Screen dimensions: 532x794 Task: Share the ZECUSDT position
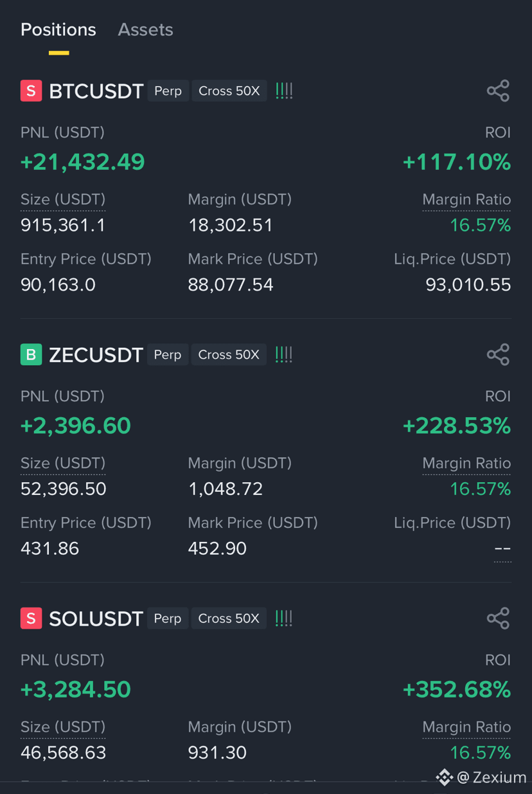coord(498,354)
